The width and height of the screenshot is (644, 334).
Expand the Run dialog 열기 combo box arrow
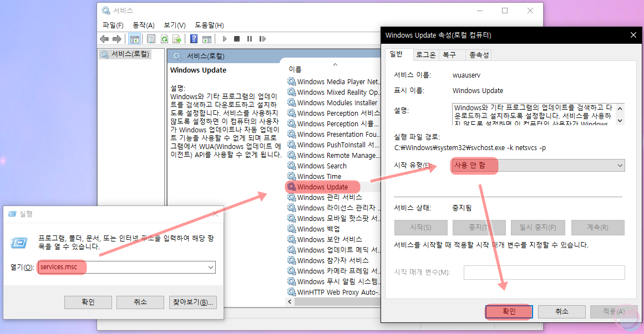click(211, 267)
